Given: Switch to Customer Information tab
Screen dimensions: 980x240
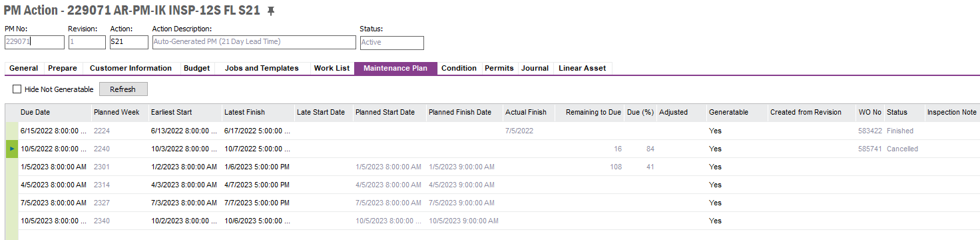Looking at the screenshot, I should tap(130, 68).
